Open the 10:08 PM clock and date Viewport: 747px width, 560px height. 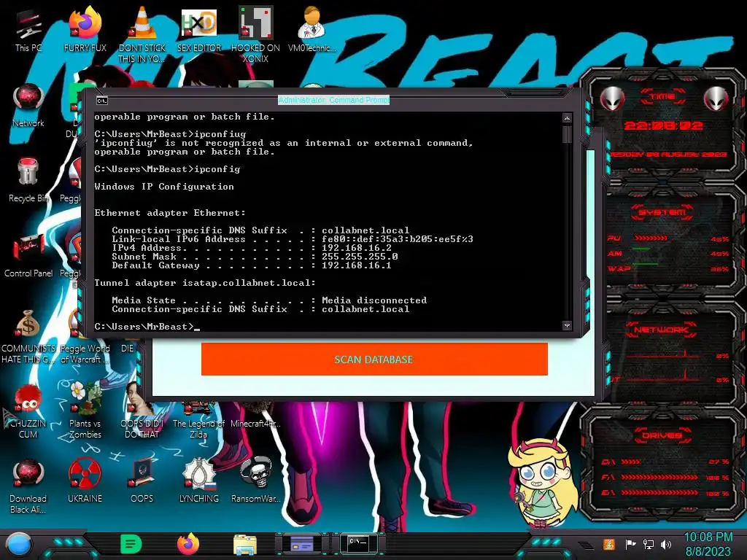(x=708, y=544)
